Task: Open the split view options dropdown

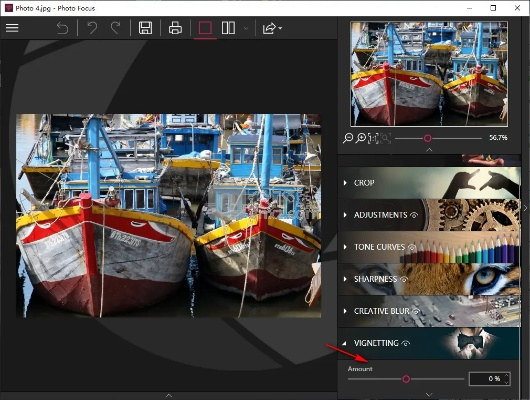Action: point(246,28)
